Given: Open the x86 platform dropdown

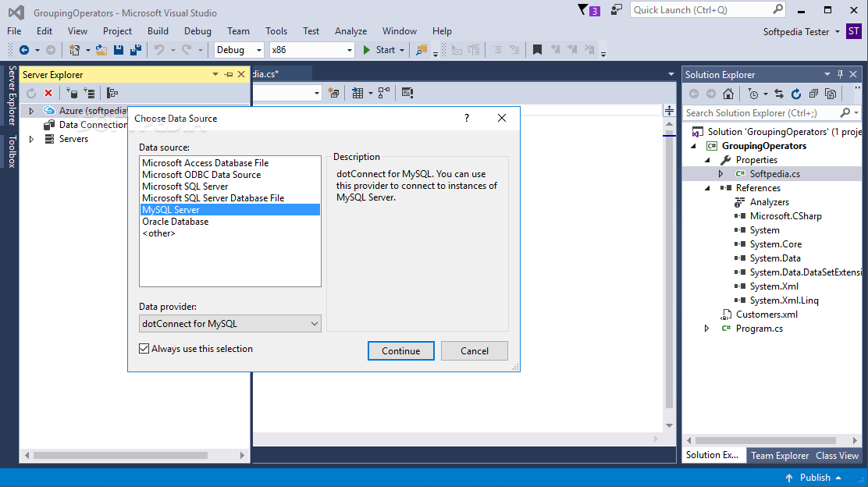Looking at the screenshot, I should coord(311,50).
